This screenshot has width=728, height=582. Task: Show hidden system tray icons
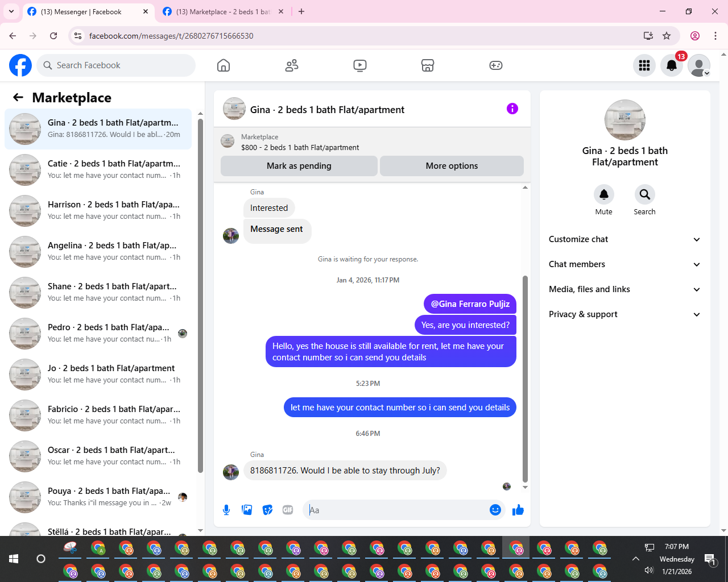636,559
